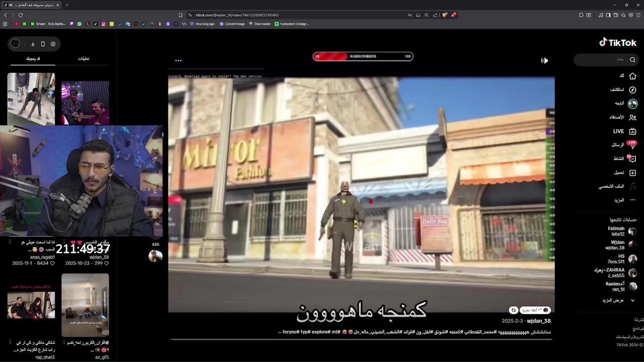This screenshot has width=644, height=362.
Task: Open More (المزيد) three-dots menu in sidebar
Action: [x=632, y=200]
